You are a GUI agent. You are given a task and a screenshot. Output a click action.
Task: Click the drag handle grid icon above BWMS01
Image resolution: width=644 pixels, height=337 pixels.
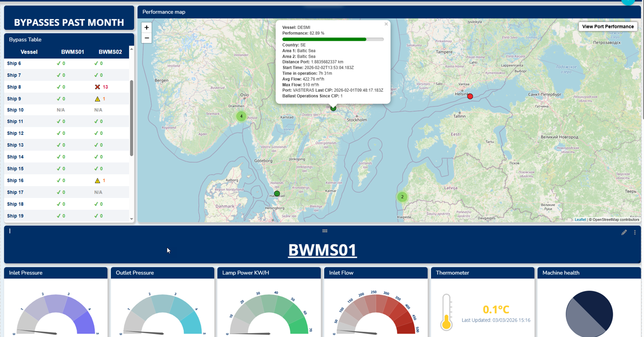point(325,231)
